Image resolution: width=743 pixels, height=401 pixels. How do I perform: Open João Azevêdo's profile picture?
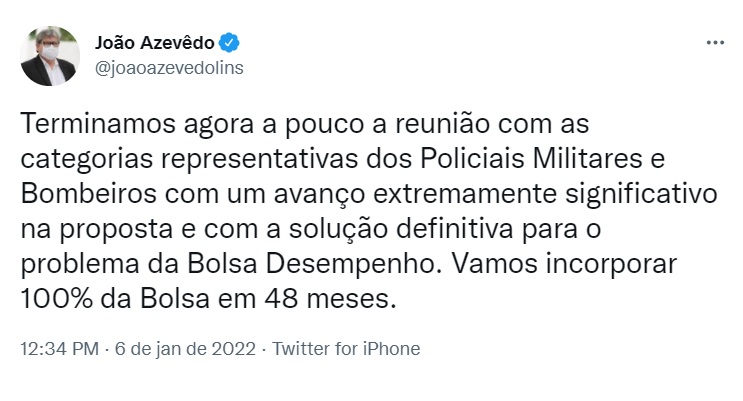[x=50, y=55]
